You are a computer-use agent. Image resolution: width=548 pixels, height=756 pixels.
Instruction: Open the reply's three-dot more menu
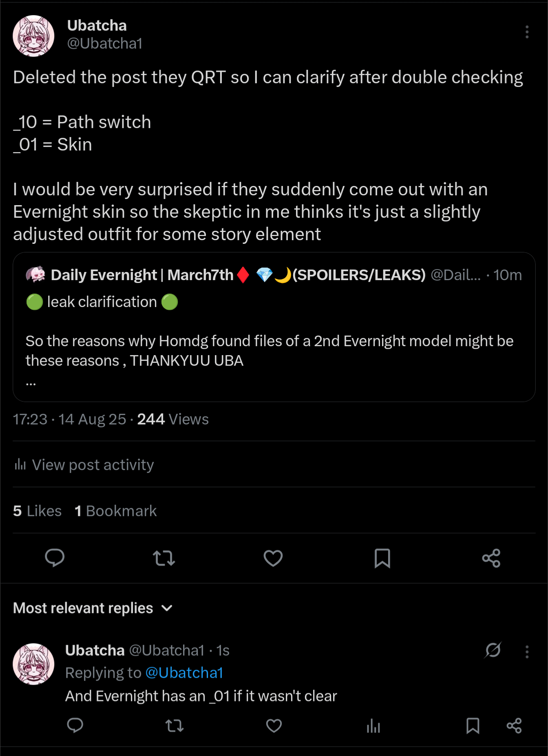[x=527, y=652]
